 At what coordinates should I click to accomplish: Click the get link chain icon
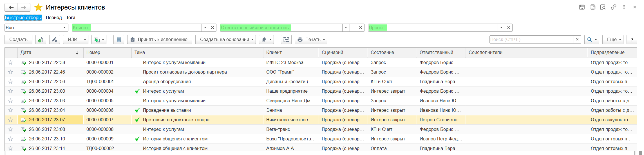(x=614, y=7)
